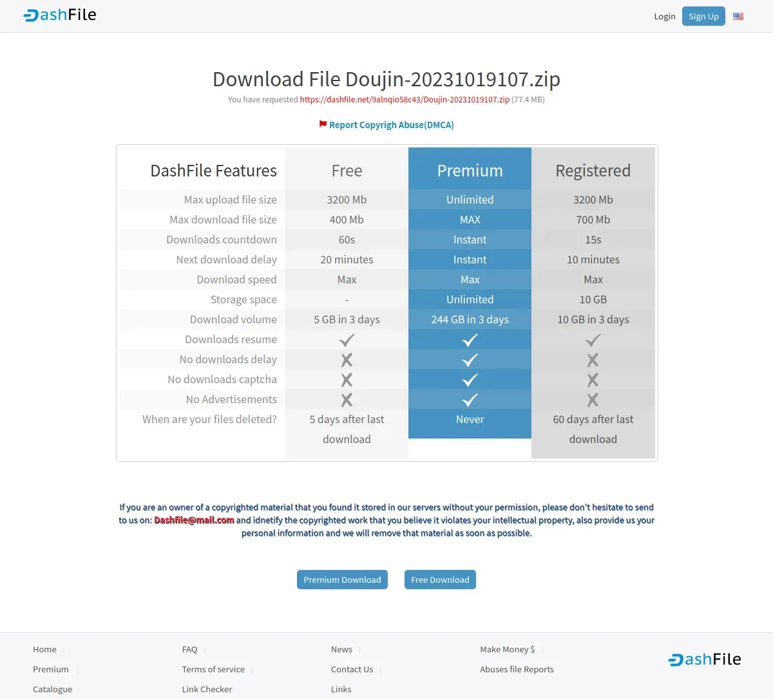This screenshot has width=773, height=700.
Task: Click the Storage space row label
Action: tap(243, 299)
